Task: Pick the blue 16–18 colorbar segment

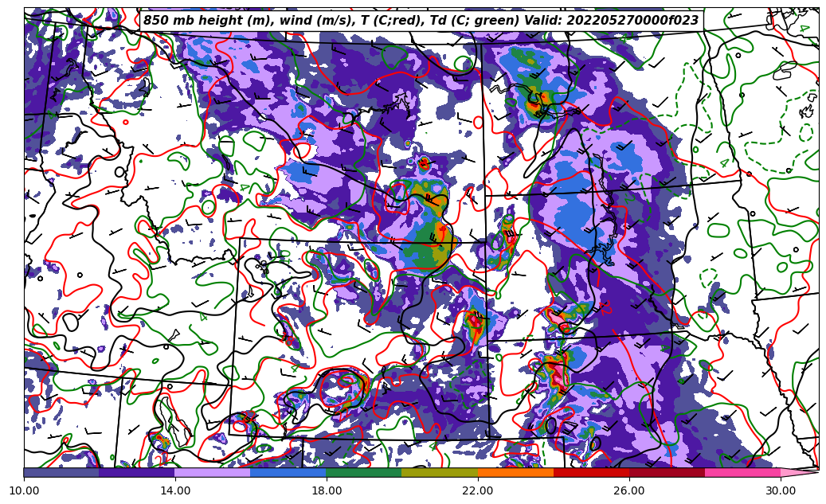Action: [288, 472]
